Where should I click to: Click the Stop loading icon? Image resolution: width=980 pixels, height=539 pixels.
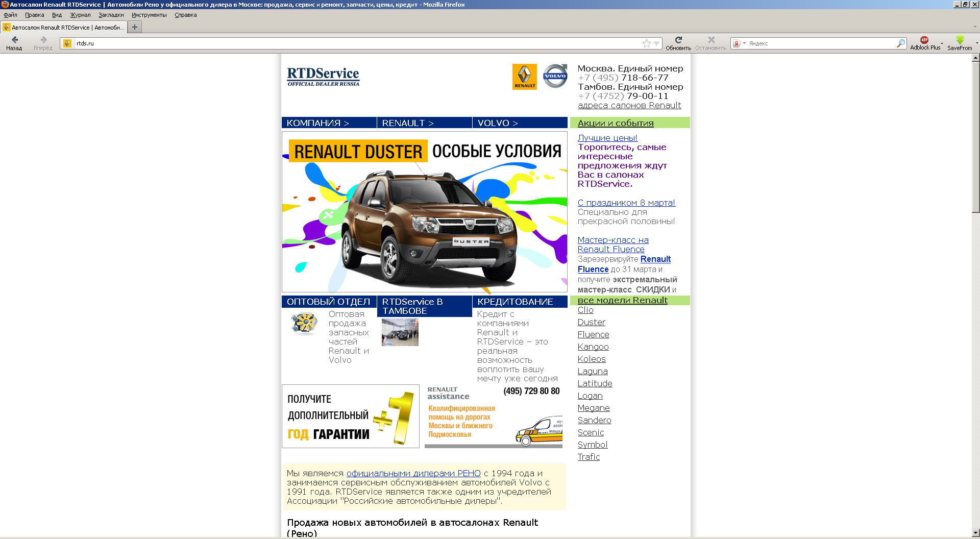[711, 40]
